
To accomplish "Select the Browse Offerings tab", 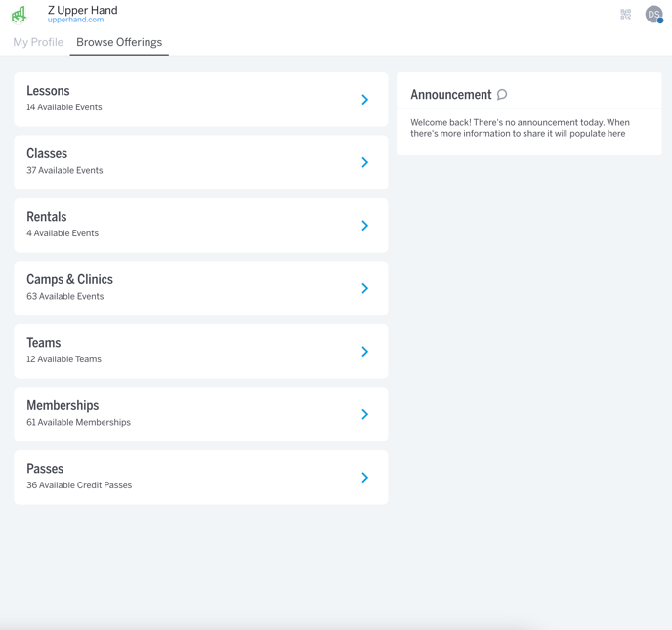I will 119,42.
